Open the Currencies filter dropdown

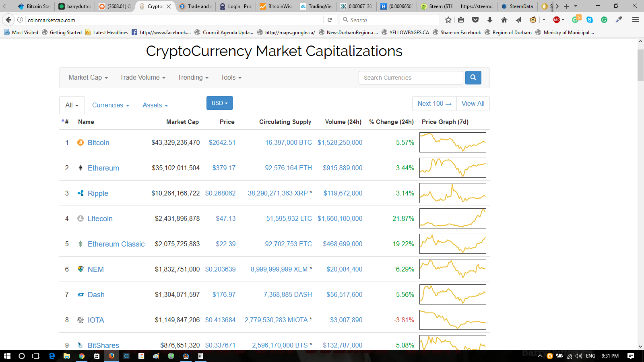coord(111,105)
